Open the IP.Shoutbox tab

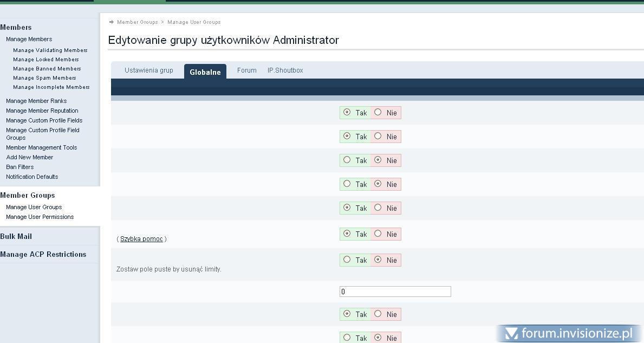coord(285,70)
